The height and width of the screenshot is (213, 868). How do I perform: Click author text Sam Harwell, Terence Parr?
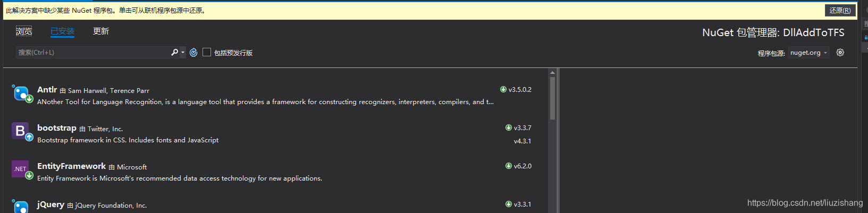(x=108, y=91)
